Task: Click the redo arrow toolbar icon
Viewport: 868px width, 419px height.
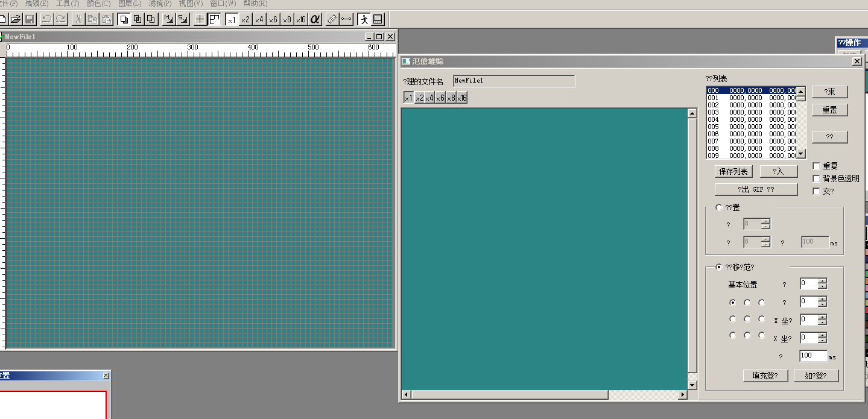Action: (x=60, y=19)
